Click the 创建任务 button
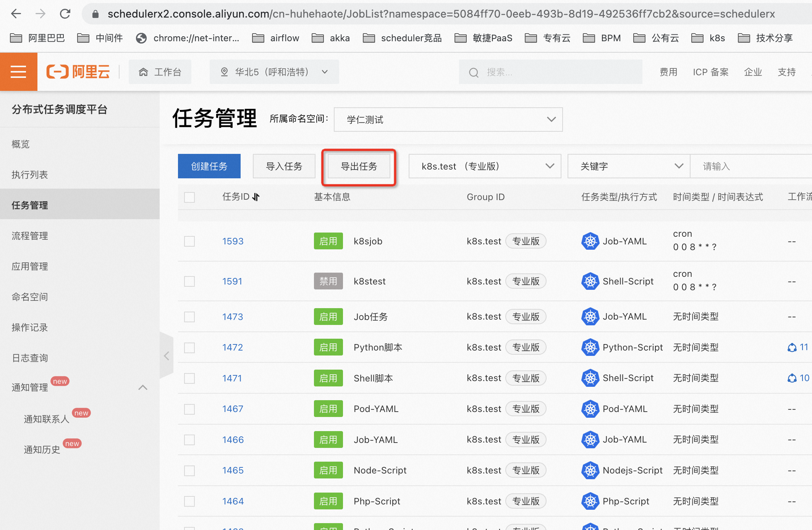812x530 pixels. pyautogui.click(x=209, y=166)
